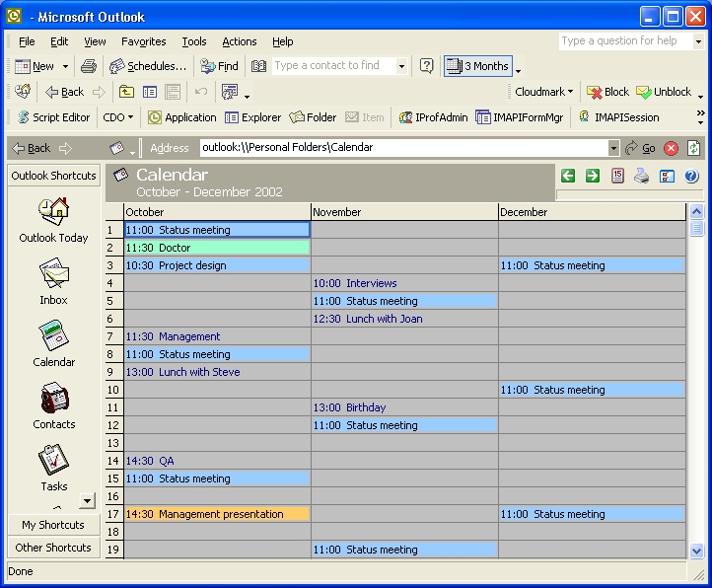Click the 'Type a question for help' field
The image size is (712, 588).
tap(625, 40)
